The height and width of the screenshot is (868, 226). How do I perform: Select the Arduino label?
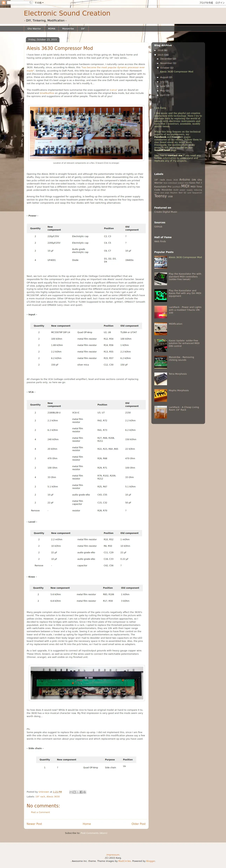(x=185, y=180)
